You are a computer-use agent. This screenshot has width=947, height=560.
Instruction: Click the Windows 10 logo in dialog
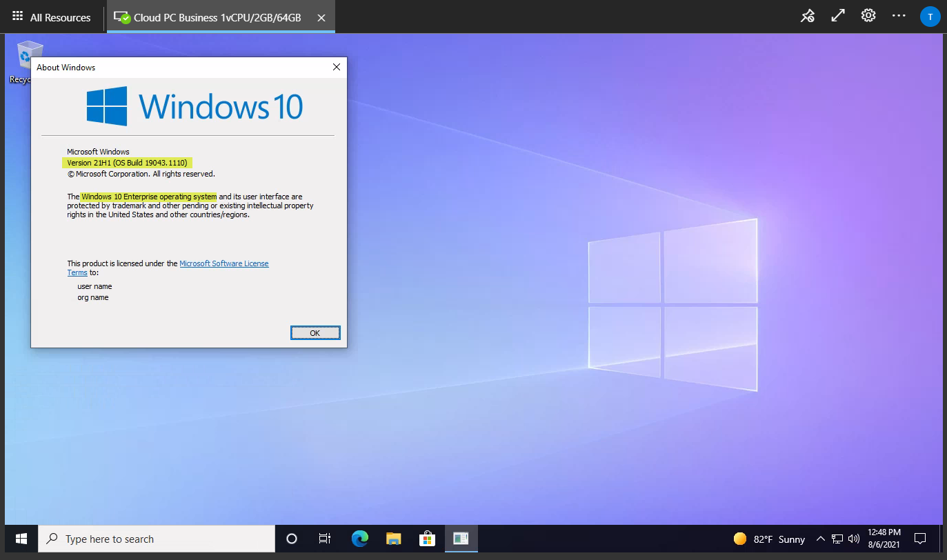click(x=195, y=106)
